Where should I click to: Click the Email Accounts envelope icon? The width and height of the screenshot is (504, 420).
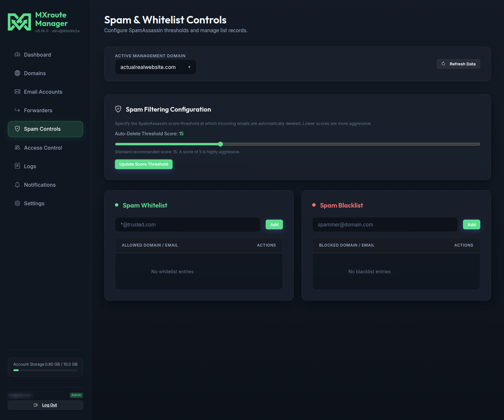tap(17, 92)
